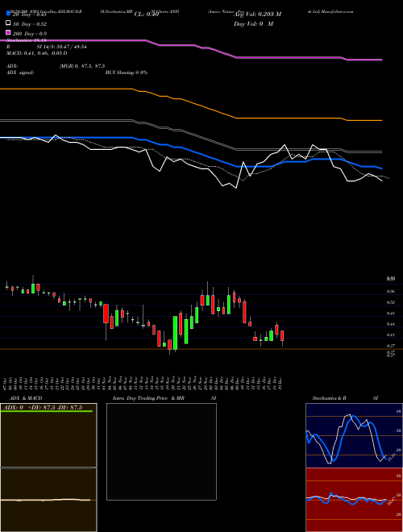Open the lower MACD panel with flat line

click(x=48, y=500)
